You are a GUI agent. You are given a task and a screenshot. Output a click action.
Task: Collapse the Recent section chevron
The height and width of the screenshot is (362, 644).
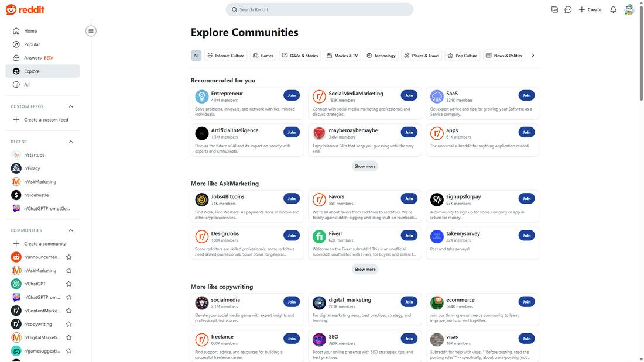(x=71, y=142)
